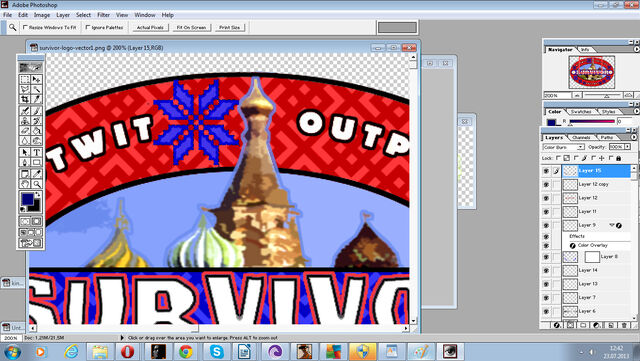Collapse Layer 9 effects triangle
640x361 pixels.
coord(611,225)
